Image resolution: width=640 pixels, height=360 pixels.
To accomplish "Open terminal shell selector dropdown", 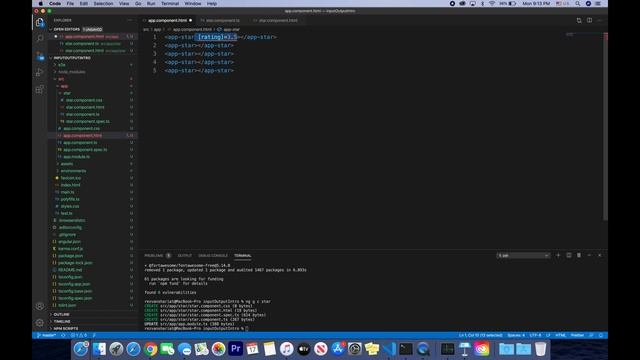I will [523, 256].
